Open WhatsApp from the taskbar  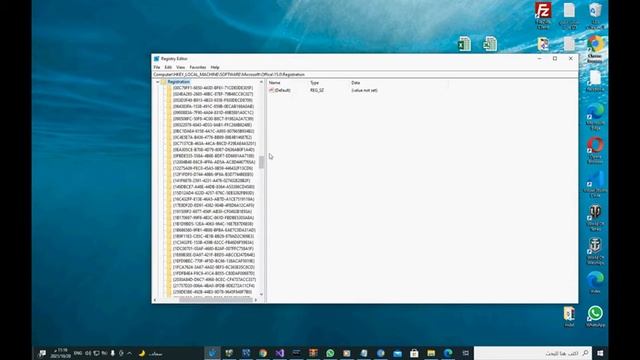(330, 353)
